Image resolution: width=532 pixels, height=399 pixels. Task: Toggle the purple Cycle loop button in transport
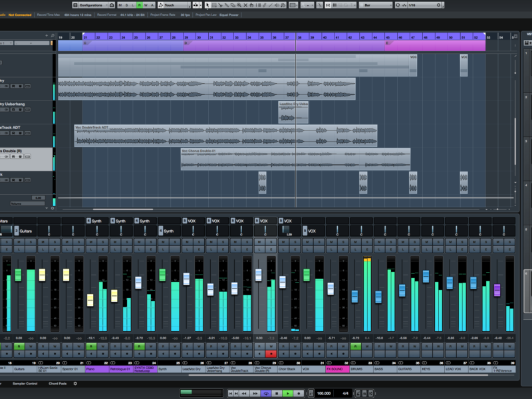[x=266, y=394]
